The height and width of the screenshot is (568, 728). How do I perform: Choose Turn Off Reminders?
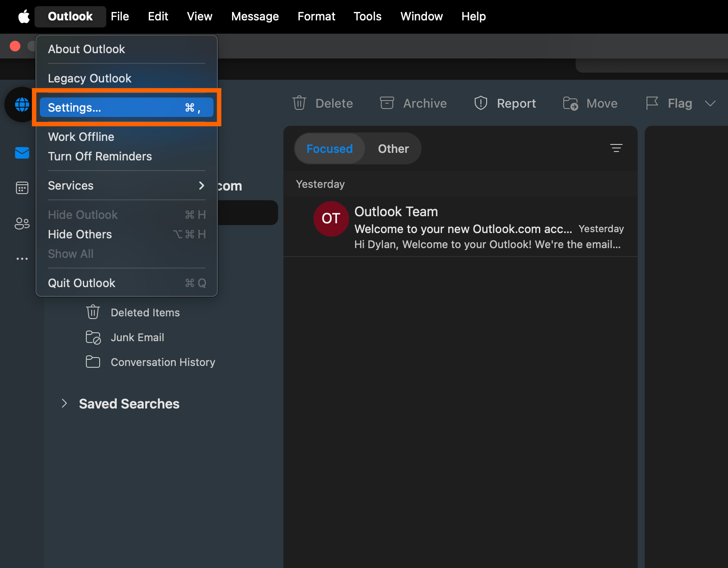pos(126,156)
